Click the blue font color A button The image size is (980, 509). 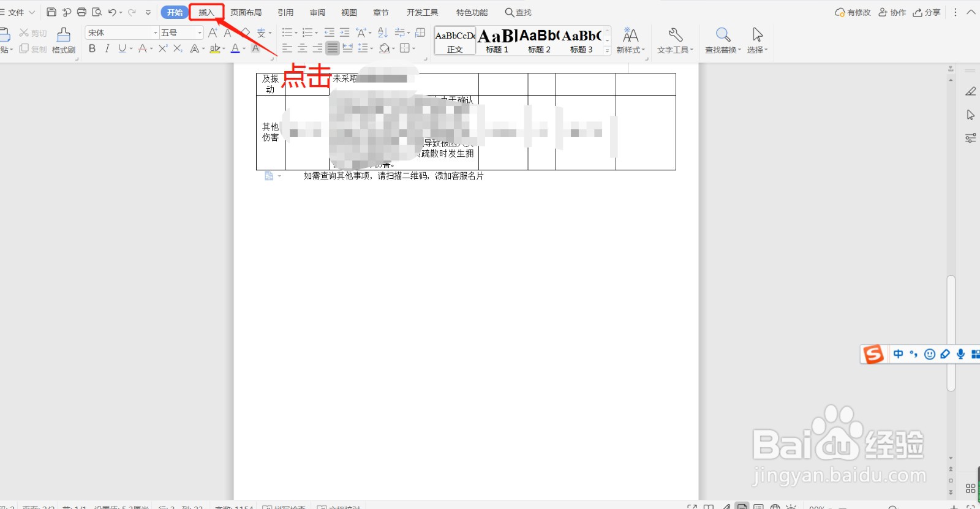click(x=235, y=48)
